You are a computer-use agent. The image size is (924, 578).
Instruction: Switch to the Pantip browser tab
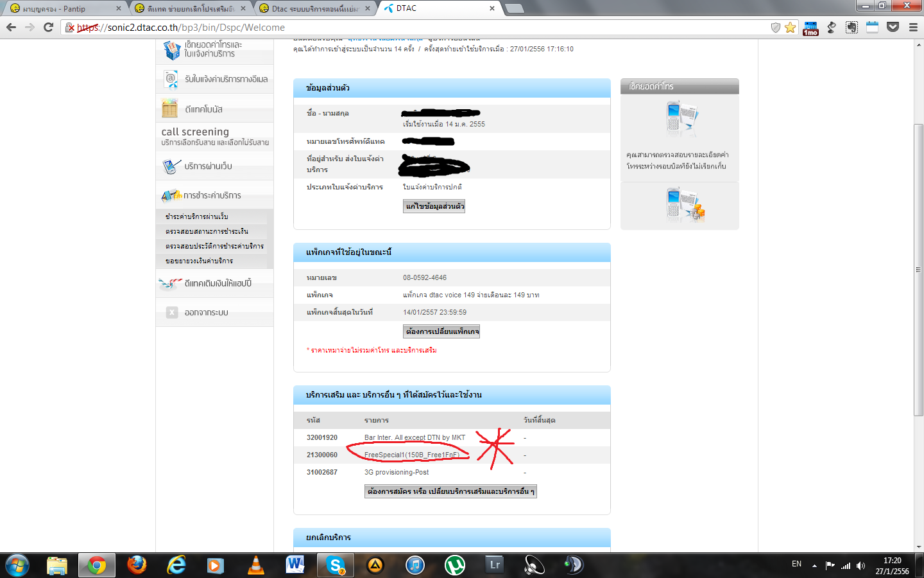[65, 8]
